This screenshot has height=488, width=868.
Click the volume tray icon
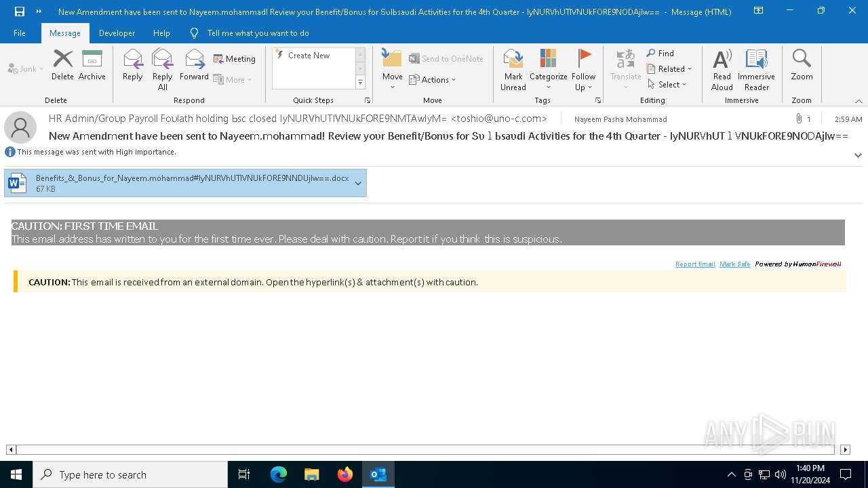[781, 474]
